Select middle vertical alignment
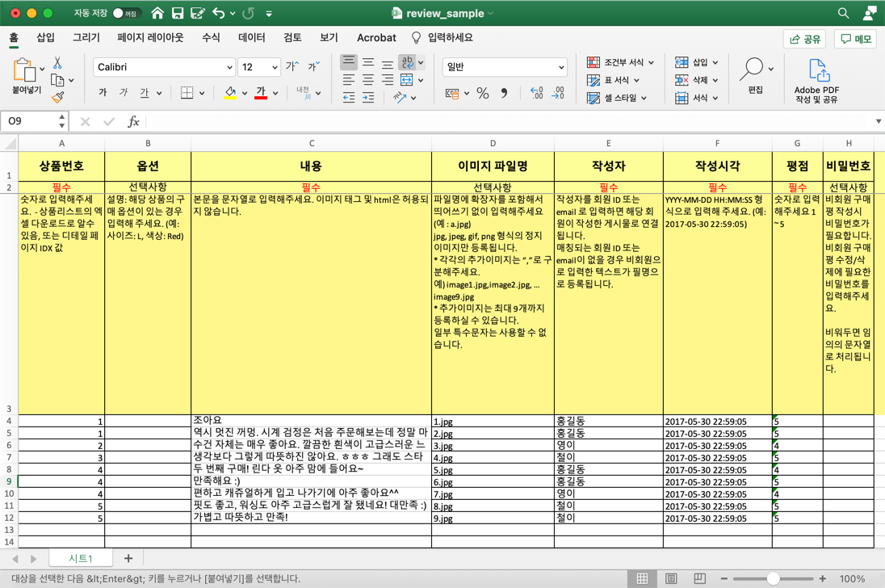The height and width of the screenshot is (588, 885). [368, 62]
